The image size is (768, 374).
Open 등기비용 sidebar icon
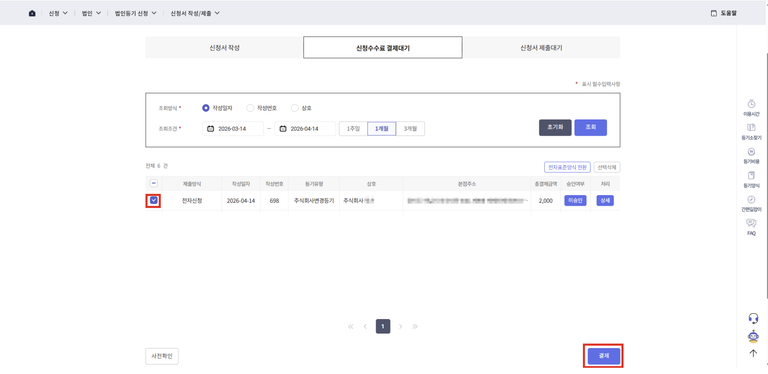point(751,152)
